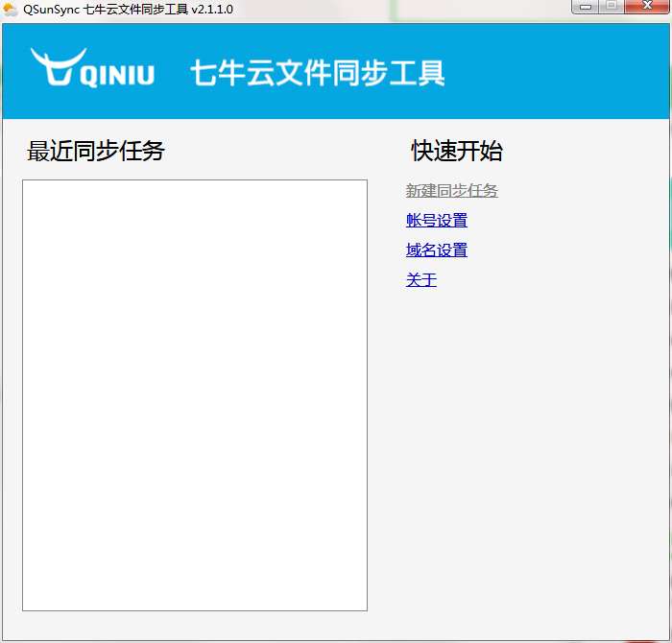This screenshot has height=643, width=672.
Task: Click the 最近同步任务 heading
Action: click(96, 151)
